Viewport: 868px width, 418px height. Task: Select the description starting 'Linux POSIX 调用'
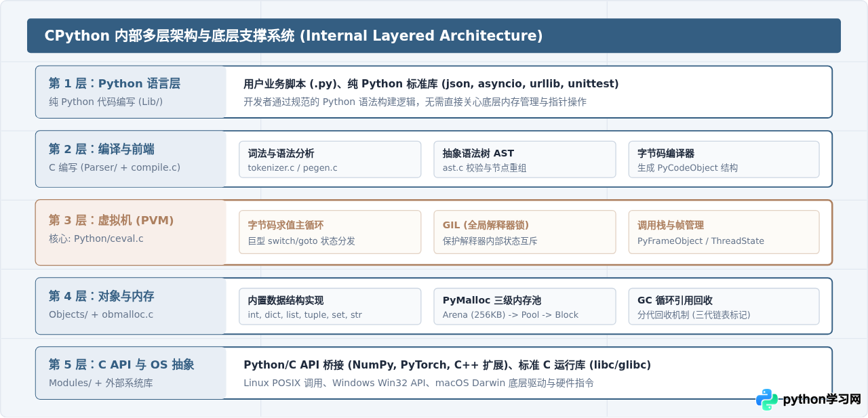click(418, 383)
